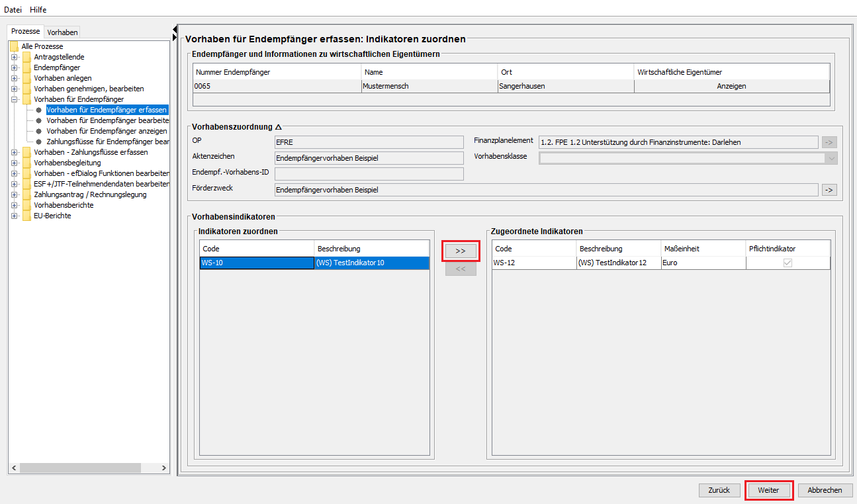Expand the Endempfänger tree node
This screenshot has height=504, width=857.
tap(14, 67)
